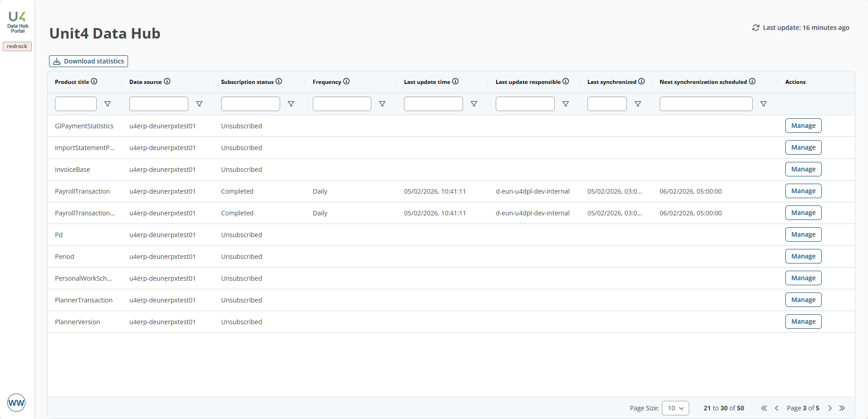Screen dimensions: 868x419
Task: Open the Frequency column filter funnel
Action: pos(382,104)
